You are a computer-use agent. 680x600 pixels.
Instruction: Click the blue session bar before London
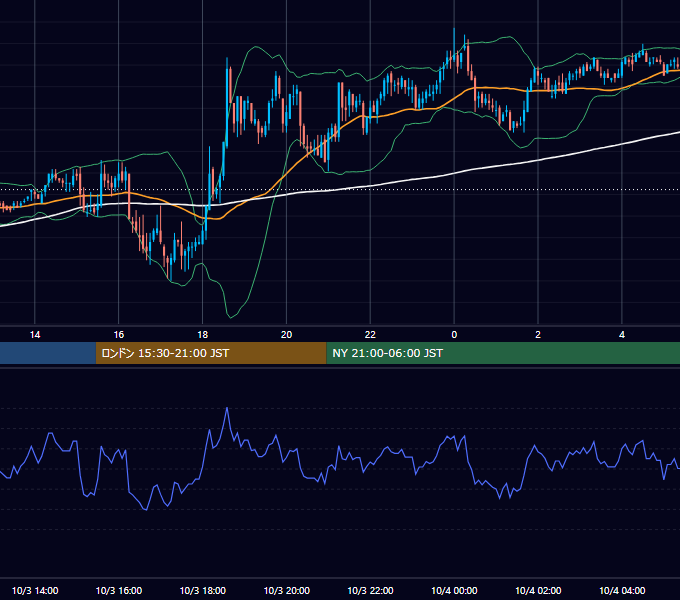[48, 353]
